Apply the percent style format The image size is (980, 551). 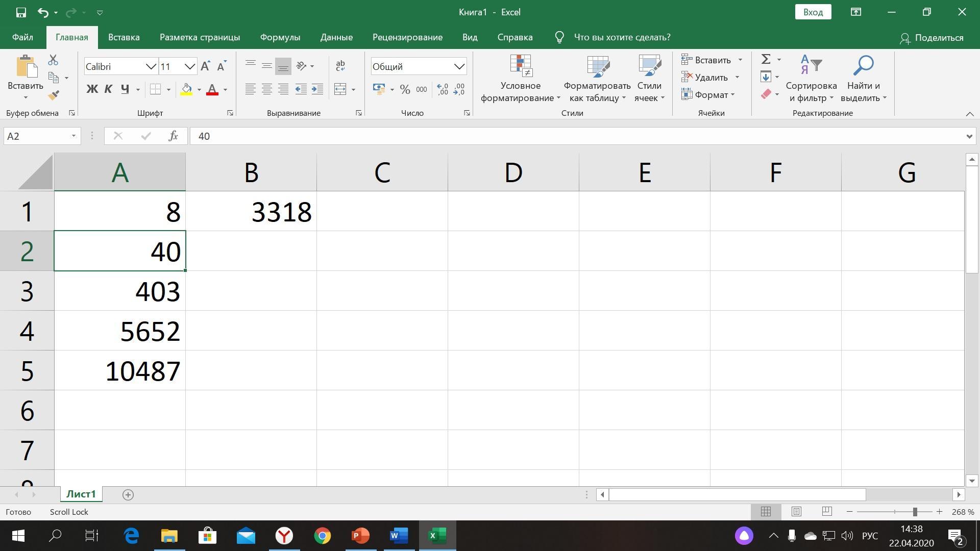(405, 90)
